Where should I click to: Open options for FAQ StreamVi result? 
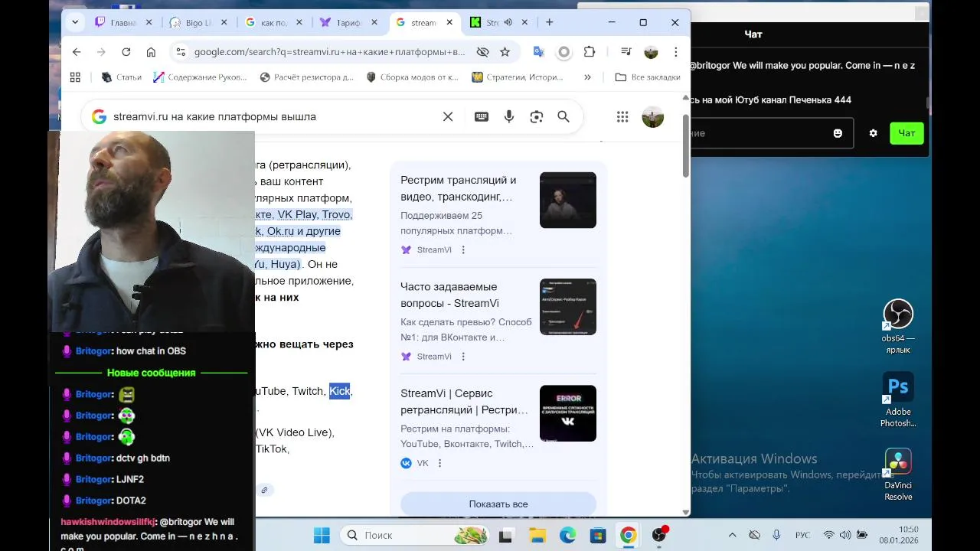463,357
